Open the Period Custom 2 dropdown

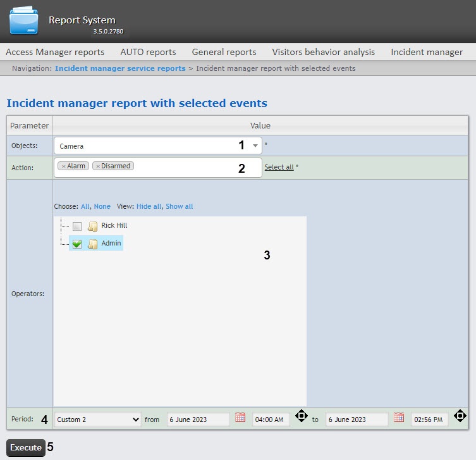(x=97, y=420)
